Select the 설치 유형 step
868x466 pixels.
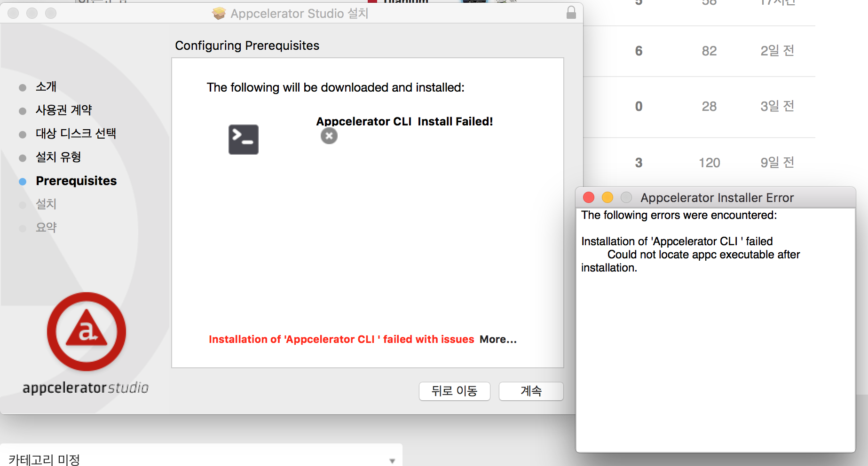pos(58,157)
